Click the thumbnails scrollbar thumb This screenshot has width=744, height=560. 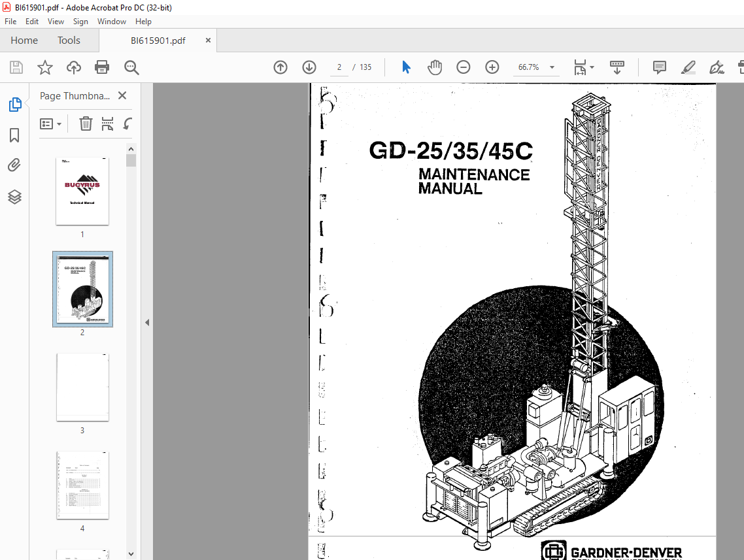(x=131, y=160)
